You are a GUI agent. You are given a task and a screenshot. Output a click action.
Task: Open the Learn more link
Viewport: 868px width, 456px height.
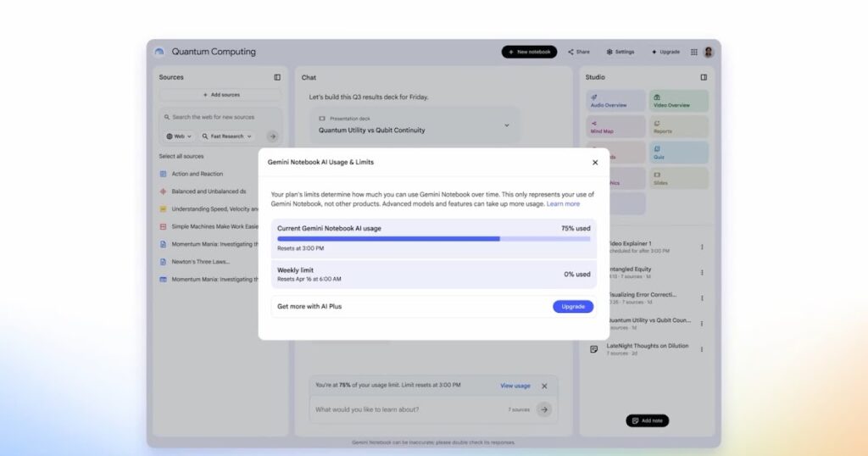coord(563,203)
